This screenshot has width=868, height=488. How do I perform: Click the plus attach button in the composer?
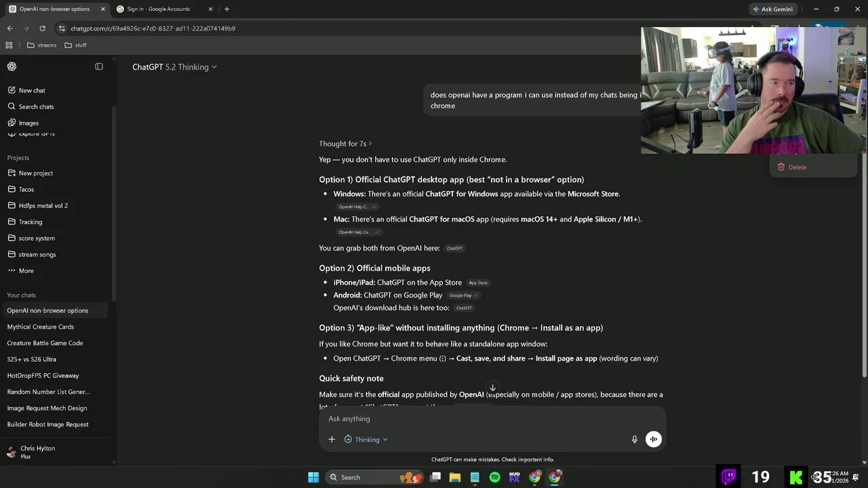coord(332,439)
